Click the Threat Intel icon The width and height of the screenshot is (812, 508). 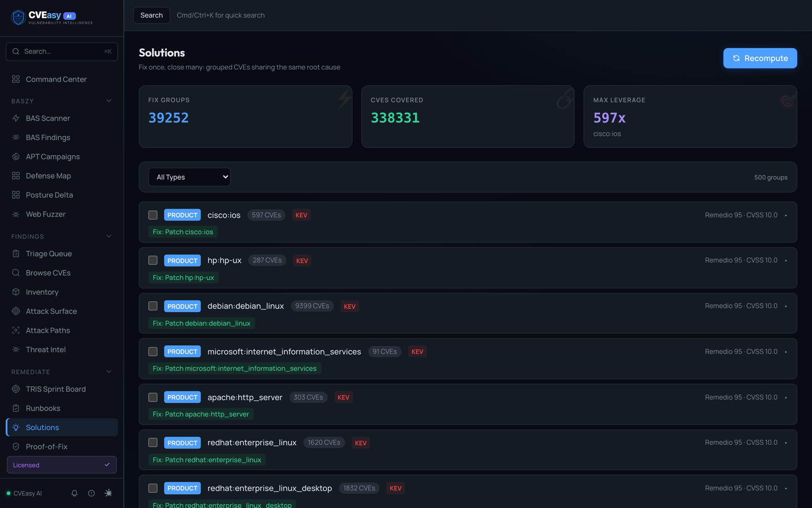16,350
